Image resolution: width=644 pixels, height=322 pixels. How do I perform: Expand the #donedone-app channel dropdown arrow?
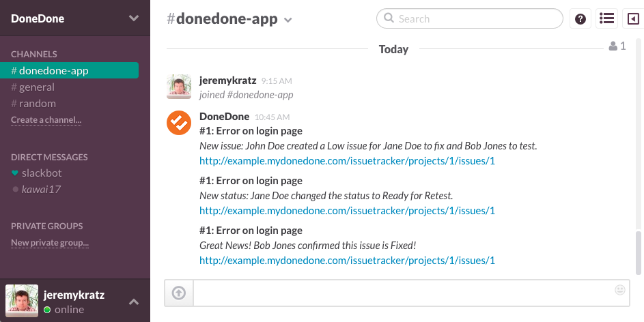[288, 20]
